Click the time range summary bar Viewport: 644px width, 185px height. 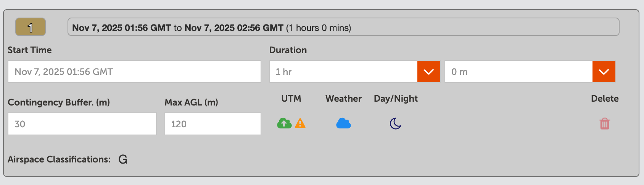tap(343, 27)
